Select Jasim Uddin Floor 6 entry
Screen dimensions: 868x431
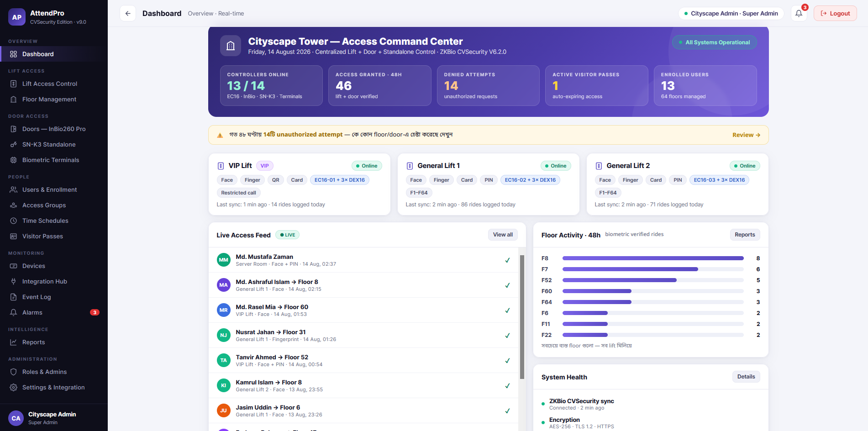coord(363,410)
